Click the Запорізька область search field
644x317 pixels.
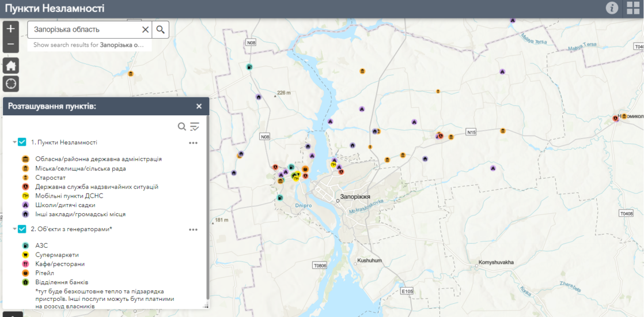click(84, 29)
